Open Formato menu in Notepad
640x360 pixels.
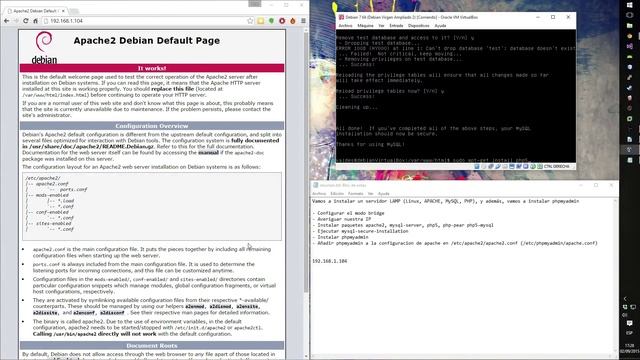point(355,193)
